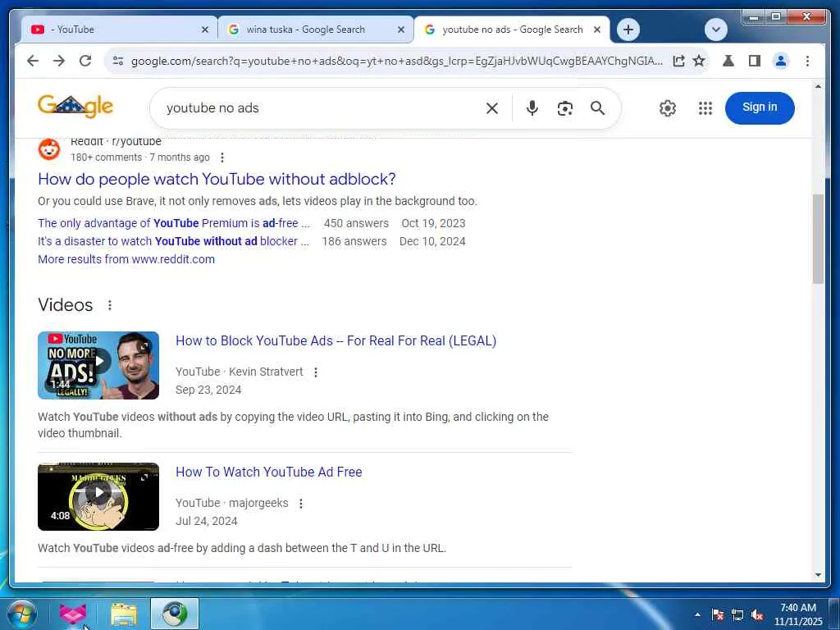
Task: Open options for Kevin Stratvert video
Action: point(316,372)
